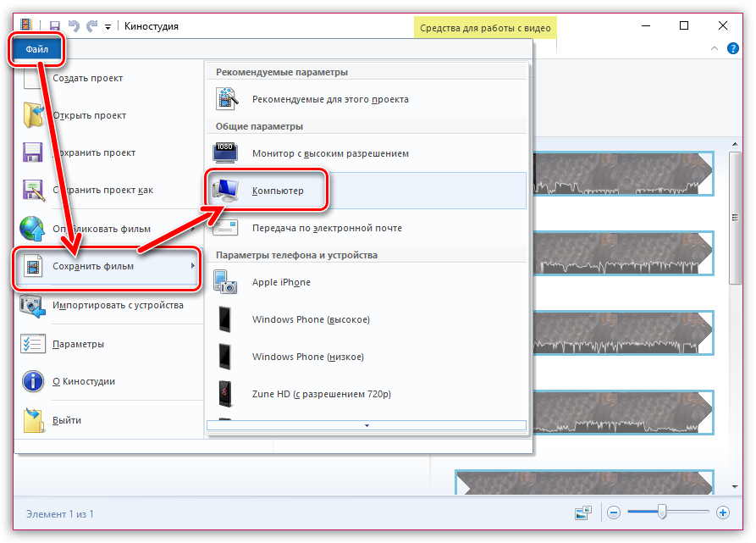Click the Параметры checklist icon
The image size is (756, 543).
click(x=33, y=344)
